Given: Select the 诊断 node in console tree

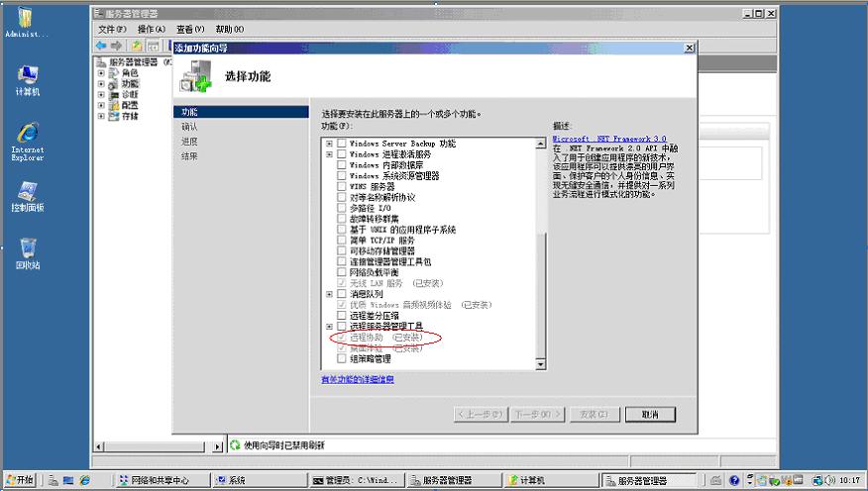Looking at the screenshot, I should click(x=130, y=95).
